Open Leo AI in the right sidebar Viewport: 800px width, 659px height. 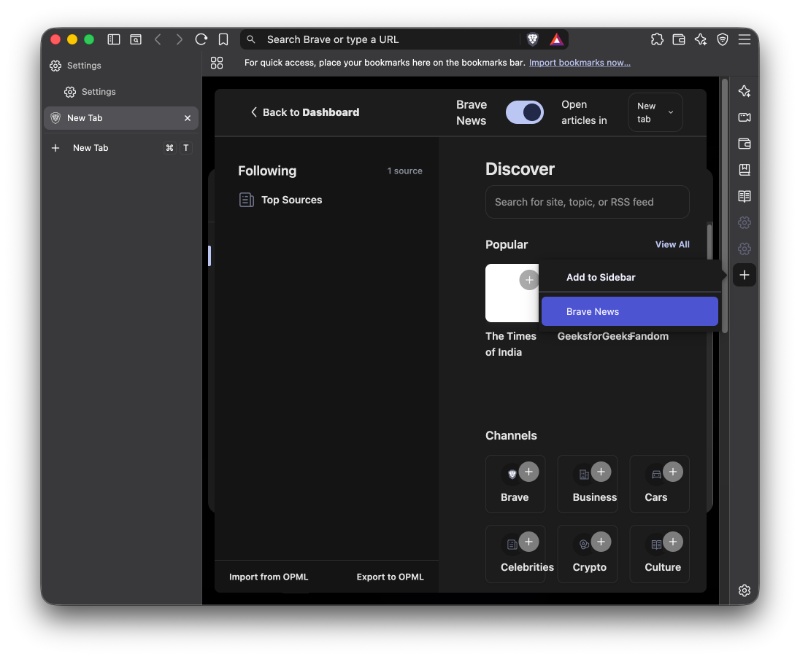(x=744, y=91)
